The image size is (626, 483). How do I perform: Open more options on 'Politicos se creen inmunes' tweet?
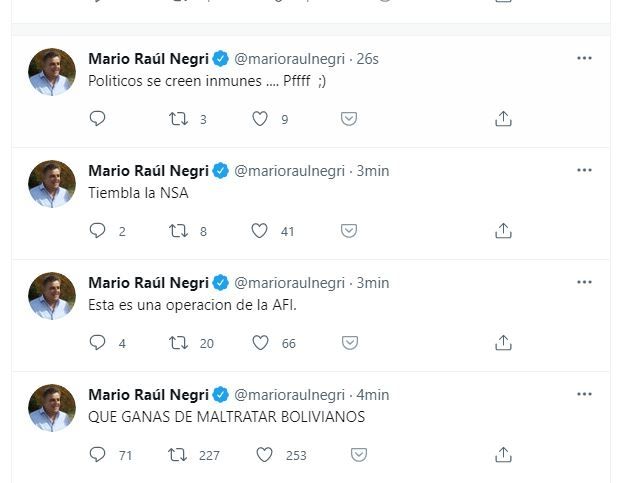pyautogui.click(x=584, y=58)
